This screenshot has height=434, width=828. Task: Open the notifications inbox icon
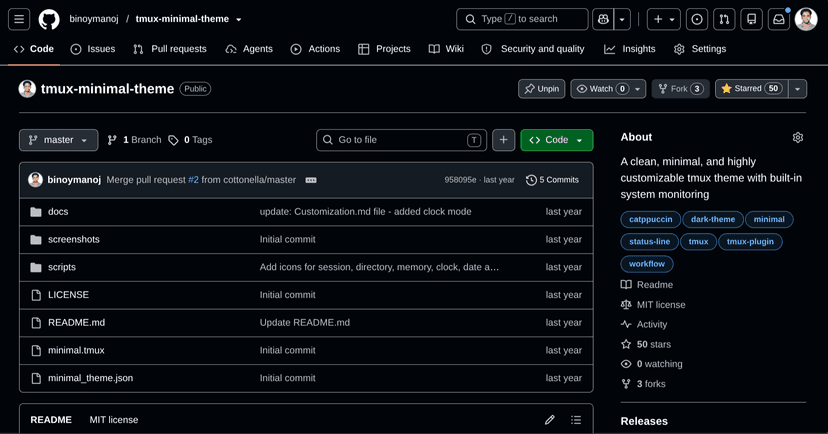pos(779,20)
